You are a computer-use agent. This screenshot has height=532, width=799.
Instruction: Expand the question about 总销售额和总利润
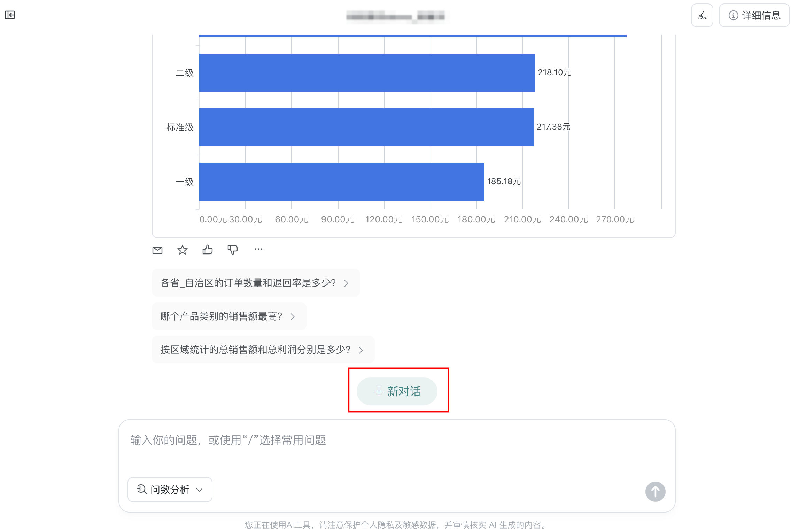click(361, 350)
